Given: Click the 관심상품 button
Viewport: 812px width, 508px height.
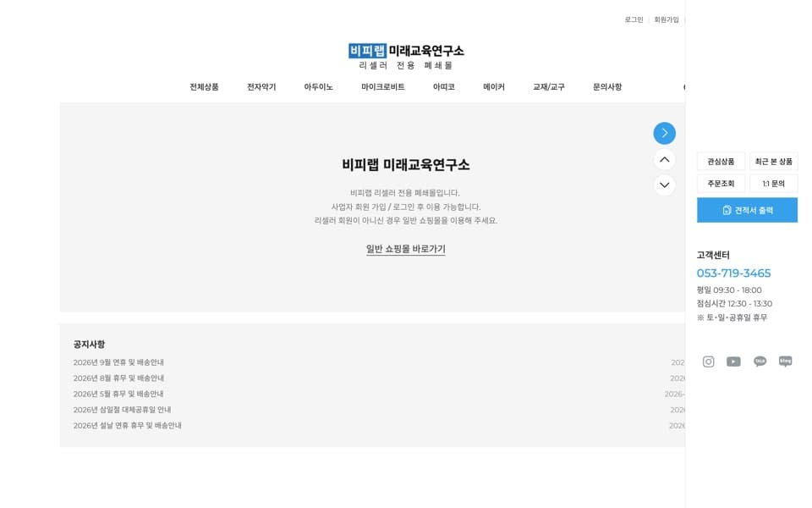Looking at the screenshot, I should pos(721,162).
